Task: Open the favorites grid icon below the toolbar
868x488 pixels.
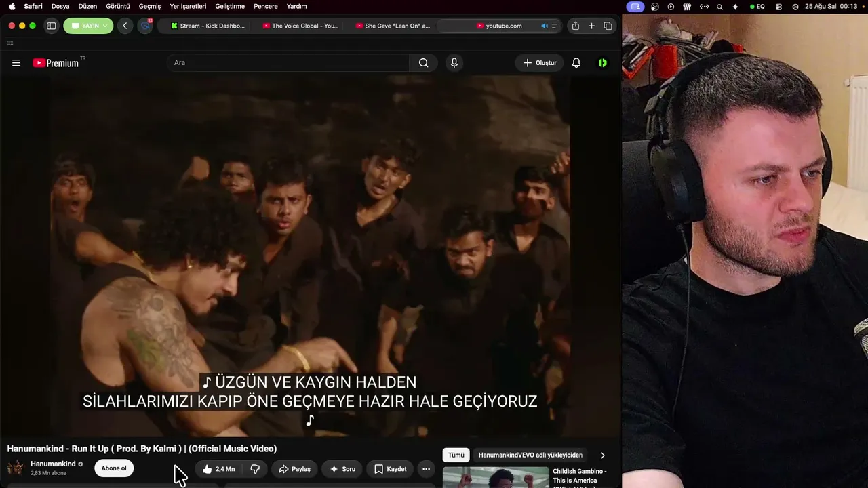Action: [x=10, y=43]
